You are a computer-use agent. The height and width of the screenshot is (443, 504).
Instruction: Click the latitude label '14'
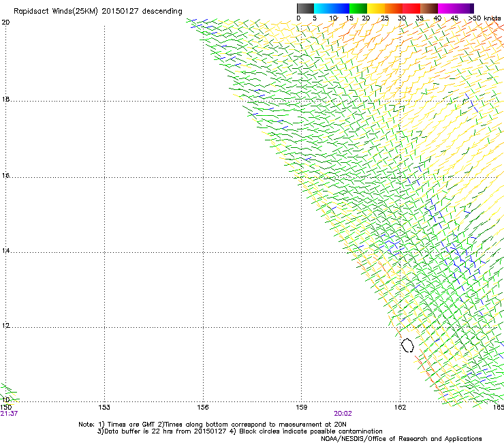click(x=5, y=251)
